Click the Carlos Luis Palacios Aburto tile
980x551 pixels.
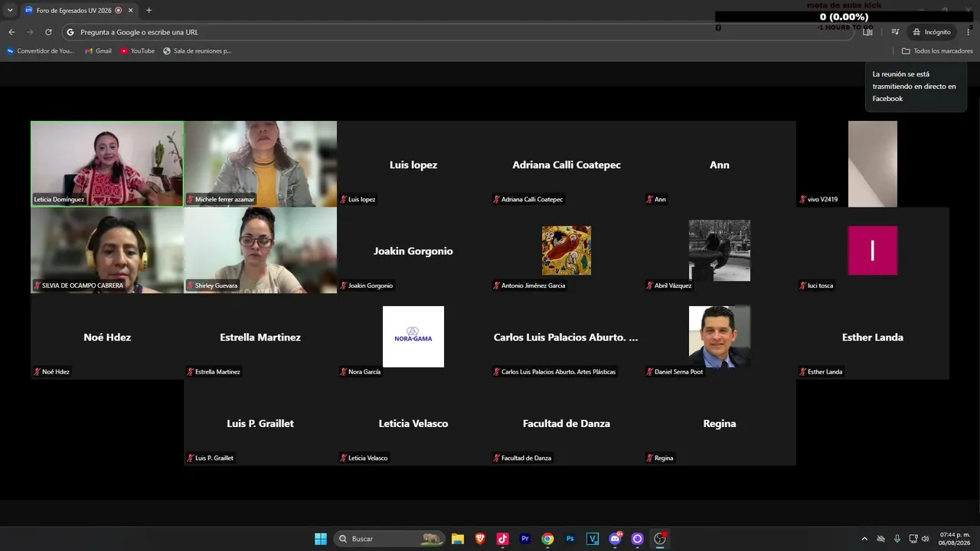click(x=567, y=337)
